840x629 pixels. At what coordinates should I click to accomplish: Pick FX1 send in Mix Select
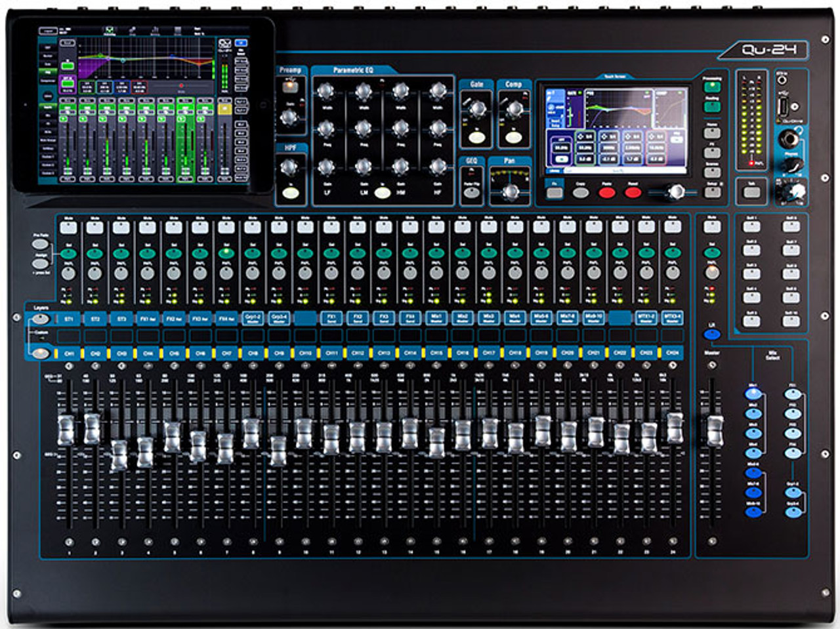click(793, 395)
